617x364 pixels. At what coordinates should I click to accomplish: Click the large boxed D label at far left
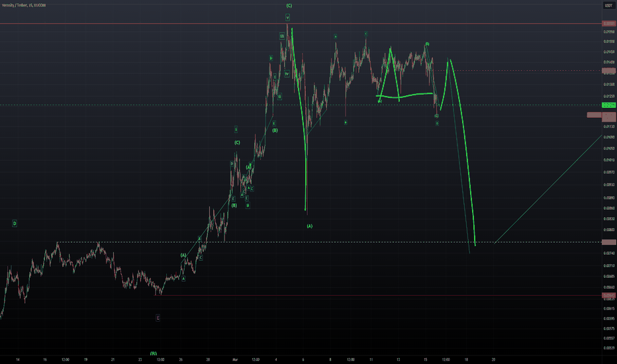(15, 224)
